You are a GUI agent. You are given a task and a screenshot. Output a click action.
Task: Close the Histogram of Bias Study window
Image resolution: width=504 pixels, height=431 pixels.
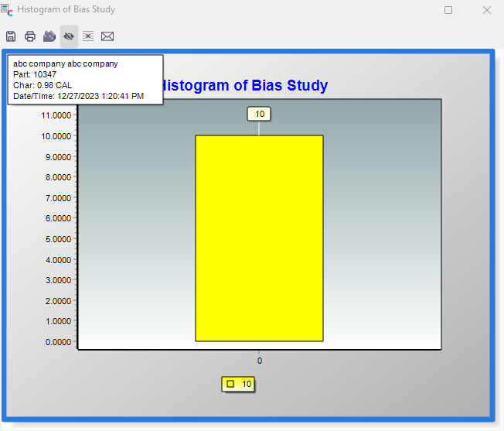click(486, 10)
